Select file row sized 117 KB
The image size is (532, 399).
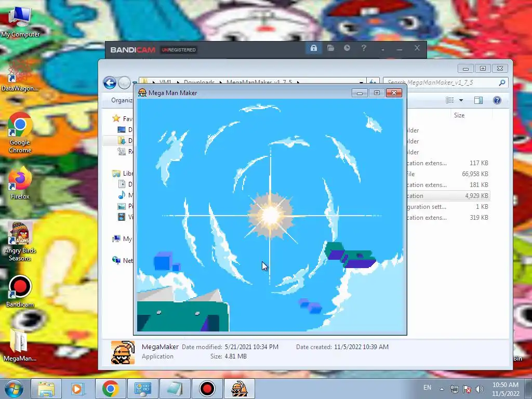[448, 163]
